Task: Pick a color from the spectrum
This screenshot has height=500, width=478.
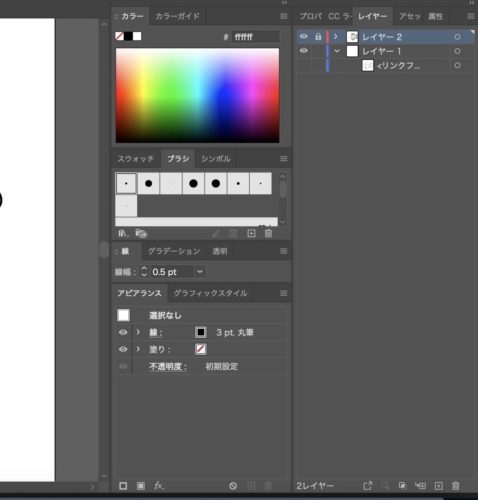Action: click(197, 95)
